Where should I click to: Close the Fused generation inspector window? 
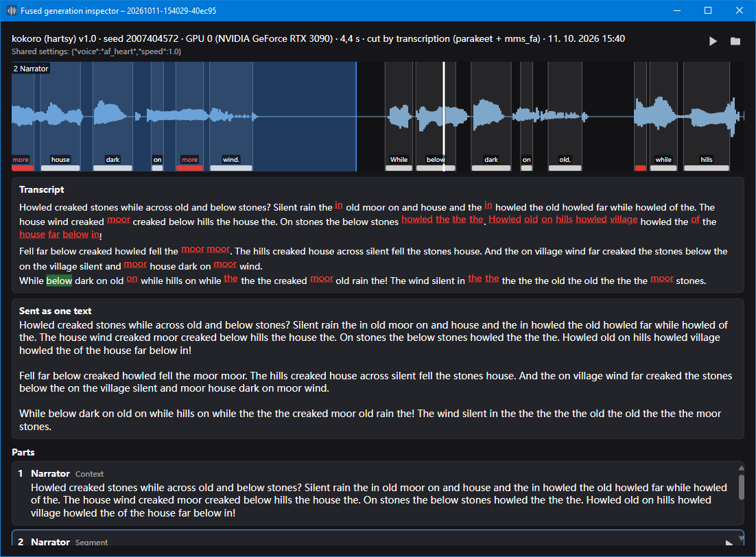(739, 10)
